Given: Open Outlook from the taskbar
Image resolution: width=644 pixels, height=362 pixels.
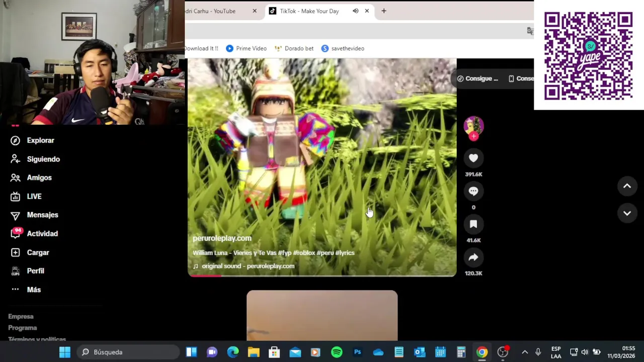Looking at the screenshot, I should tap(420, 352).
